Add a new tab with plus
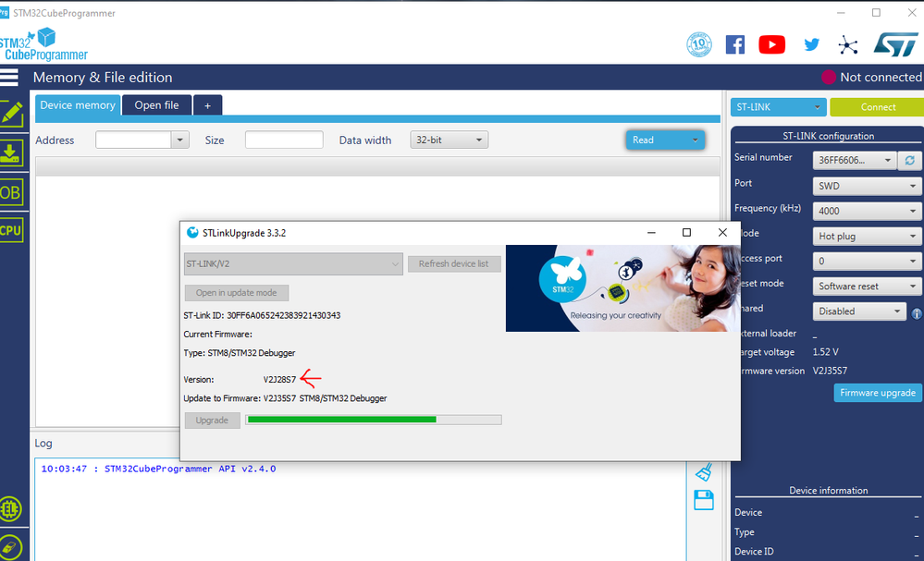Viewport: 924px width, 561px height. 207,105
